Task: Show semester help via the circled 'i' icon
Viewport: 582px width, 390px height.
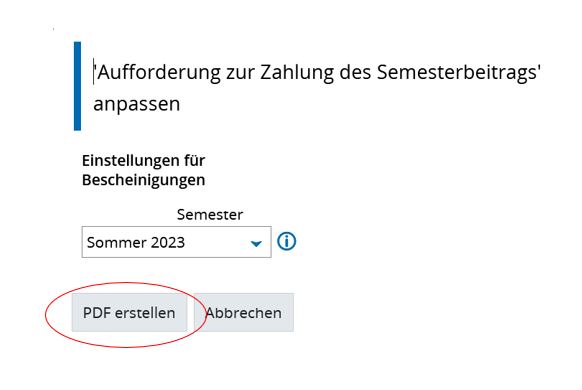Action: pos(287,242)
